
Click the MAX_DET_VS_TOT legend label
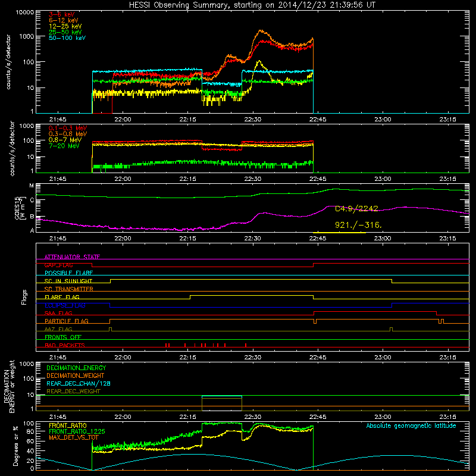tap(74, 437)
